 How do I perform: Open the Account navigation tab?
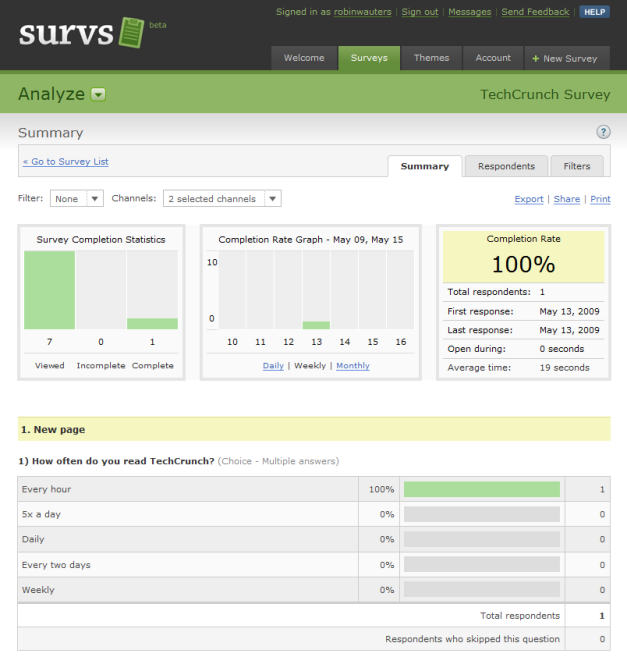(493, 58)
